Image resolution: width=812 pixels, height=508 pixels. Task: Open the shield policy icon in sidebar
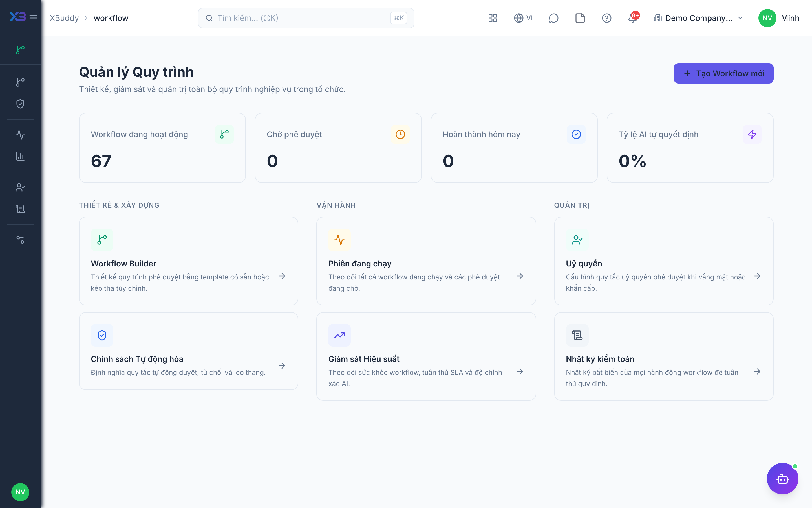[20, 104]
